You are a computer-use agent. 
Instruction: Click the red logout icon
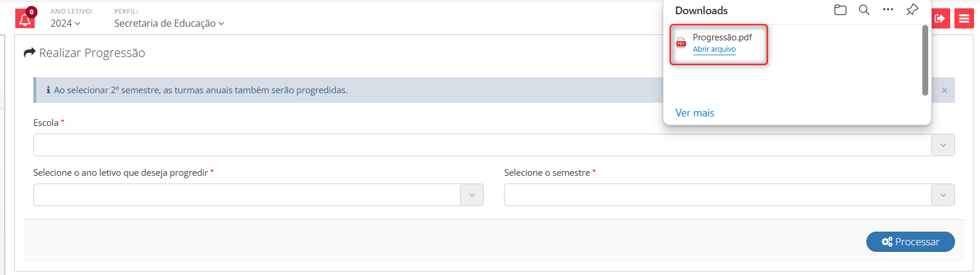point(940,18)
